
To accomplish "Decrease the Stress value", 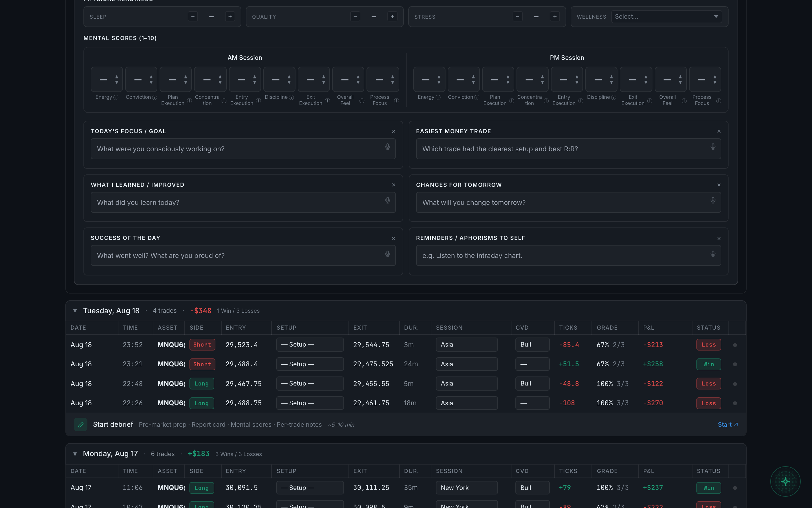I will 518,16.
